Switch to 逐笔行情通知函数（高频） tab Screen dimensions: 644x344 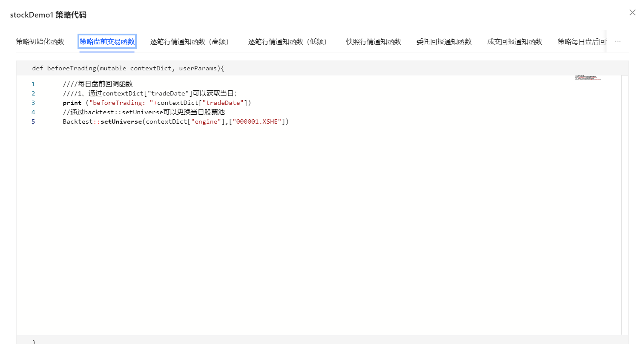coord(192,41)
